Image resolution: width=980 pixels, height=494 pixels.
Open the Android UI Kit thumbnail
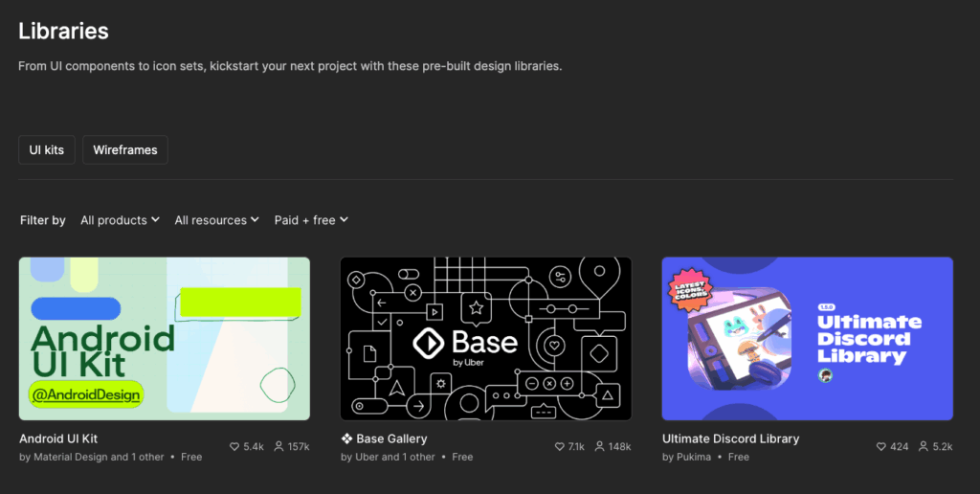point(165,338)
